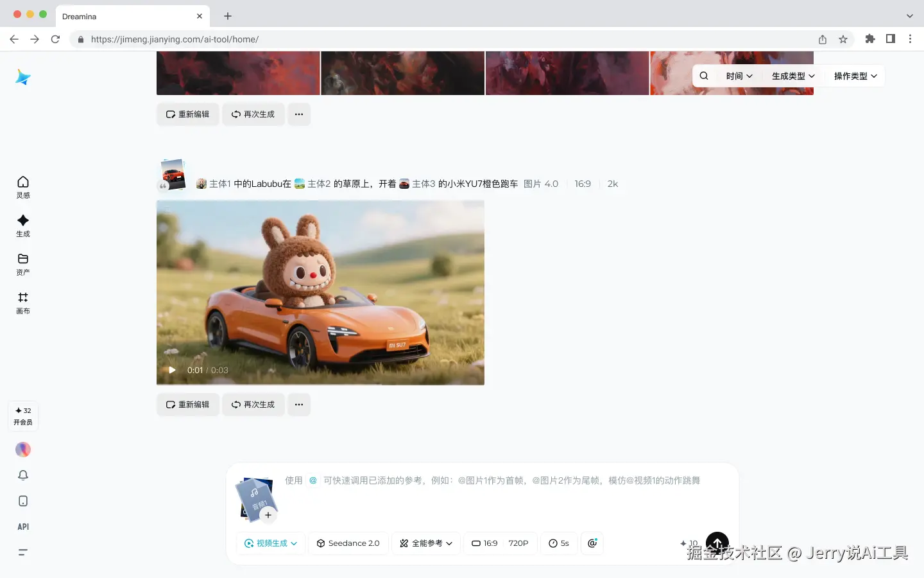Click the Dreamina logo in sidebar
The height and width of the screenshot is (578, 924).
click(23, 77)
